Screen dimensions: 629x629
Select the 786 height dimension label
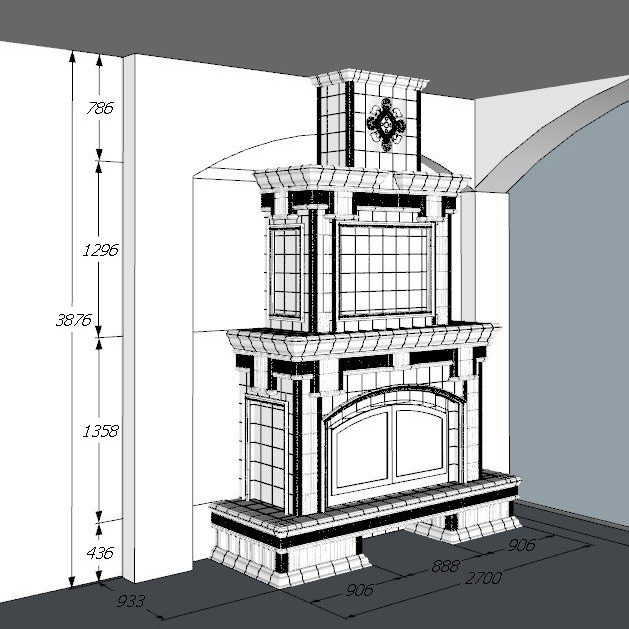[x=100, y=108]
